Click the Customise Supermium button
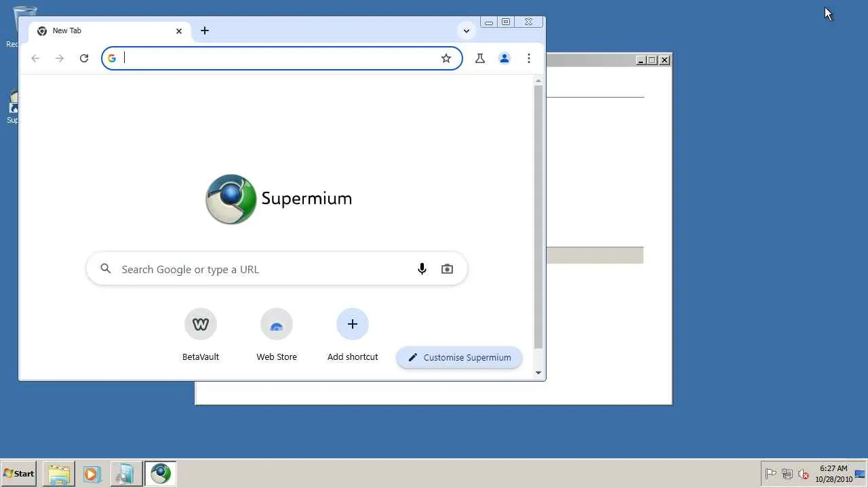Image resolution: width=868 pixels, height=488 pixels. click(x=459, y=357)
